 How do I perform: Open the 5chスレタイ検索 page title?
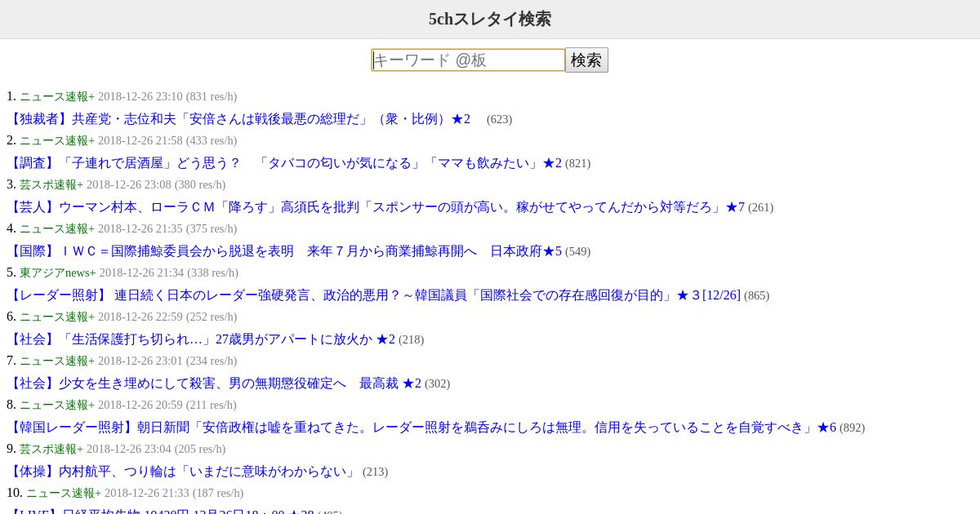click(x=490, y=19)
